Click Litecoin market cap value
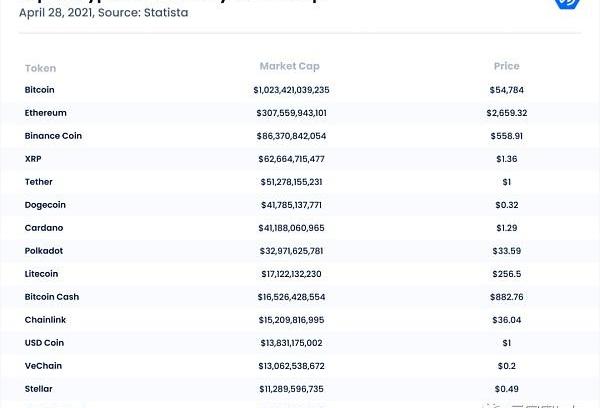Image resolution: width=600 pixels, height=408 pixels. coord(290,274)
